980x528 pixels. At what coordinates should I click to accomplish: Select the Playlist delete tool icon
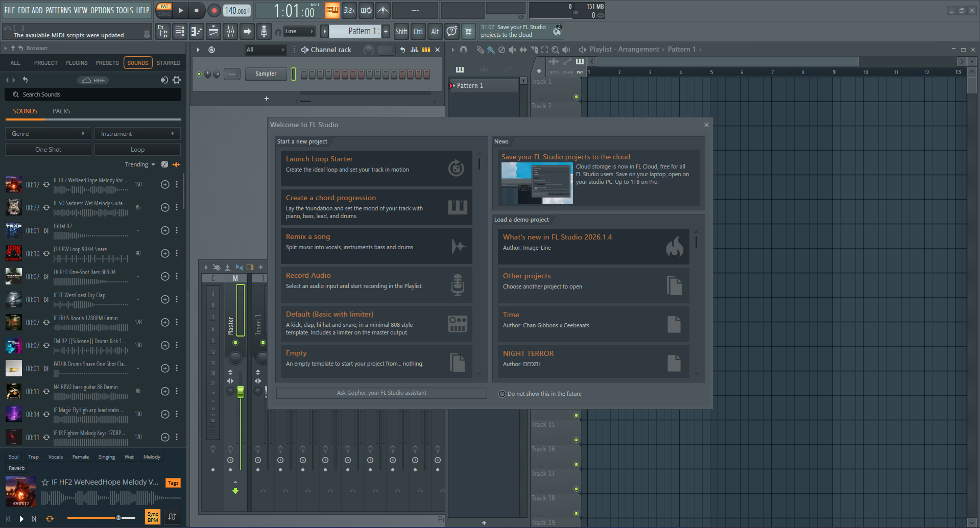click(501, 50)
